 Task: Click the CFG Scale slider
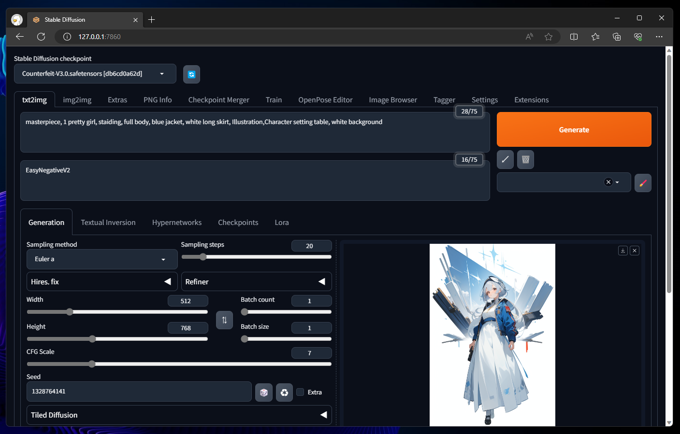(179, 364)
